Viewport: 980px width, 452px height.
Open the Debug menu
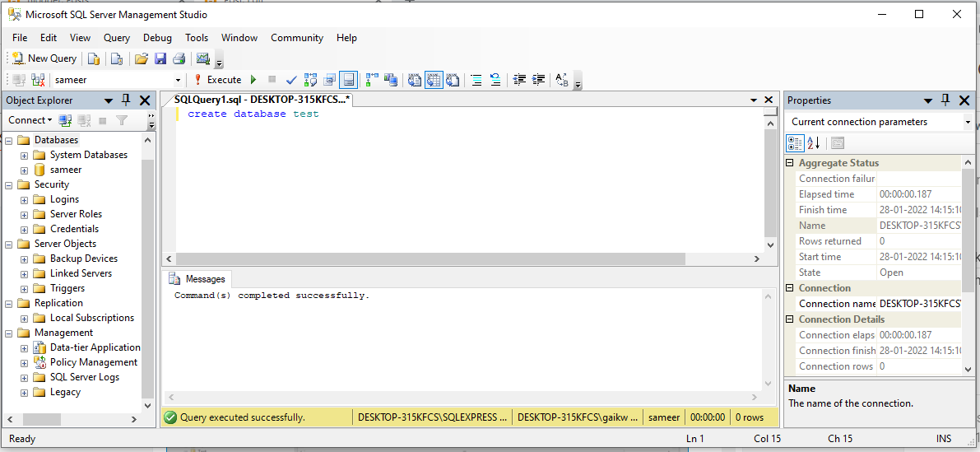[x=157, y=38]
